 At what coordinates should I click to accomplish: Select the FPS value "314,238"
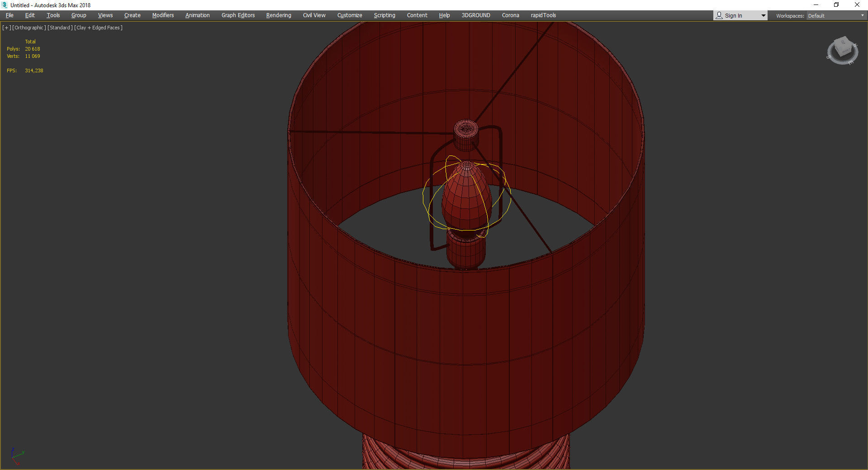click(x=34, y=70)
